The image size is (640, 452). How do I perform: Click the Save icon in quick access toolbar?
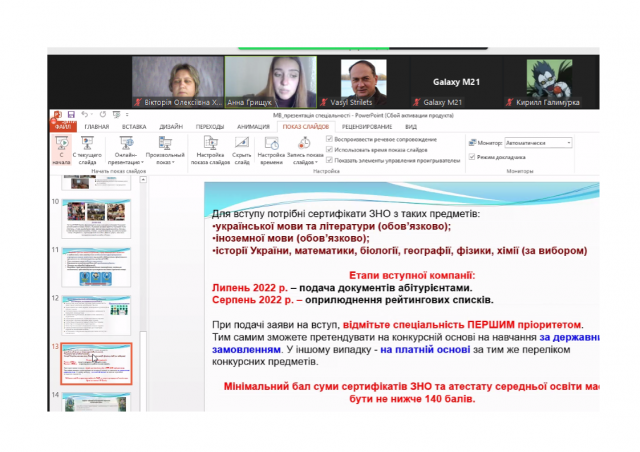coord(71,115)
